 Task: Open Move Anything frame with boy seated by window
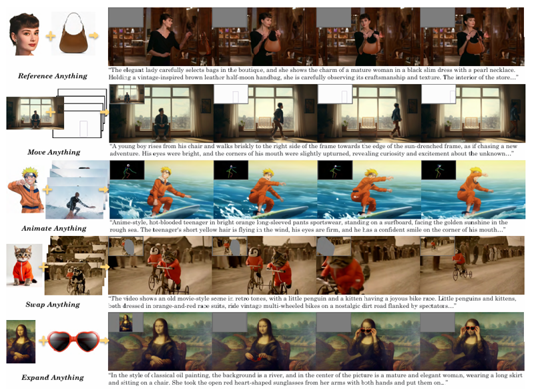click(162, 113)
